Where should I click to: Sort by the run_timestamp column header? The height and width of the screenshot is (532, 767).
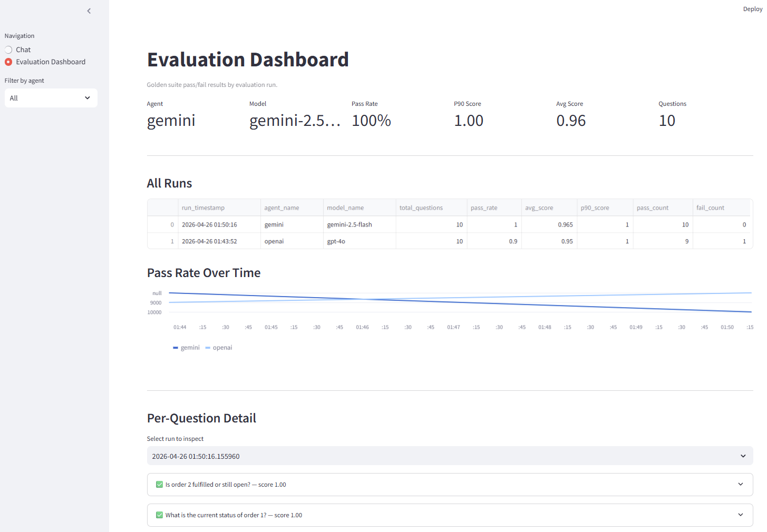[219, 208]
